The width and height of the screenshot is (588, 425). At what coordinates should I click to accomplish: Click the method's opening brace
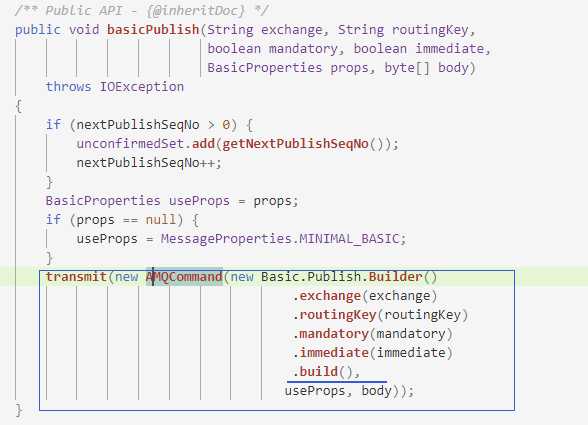point(19,106)
